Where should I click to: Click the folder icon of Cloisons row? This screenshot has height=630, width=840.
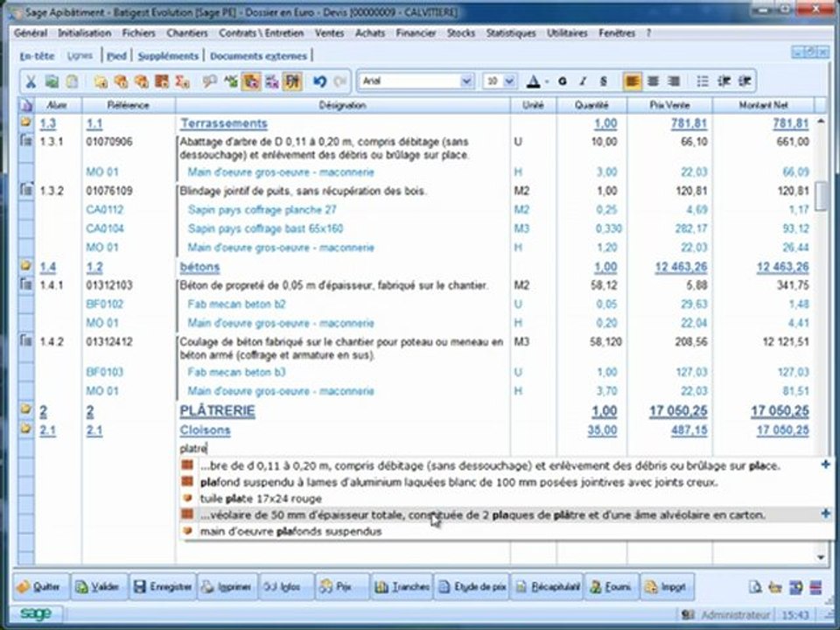pos(25,429)
